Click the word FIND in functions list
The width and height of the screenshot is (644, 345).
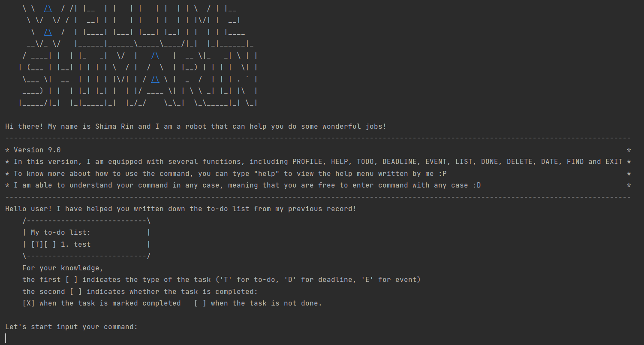click(x=575, y=162)
